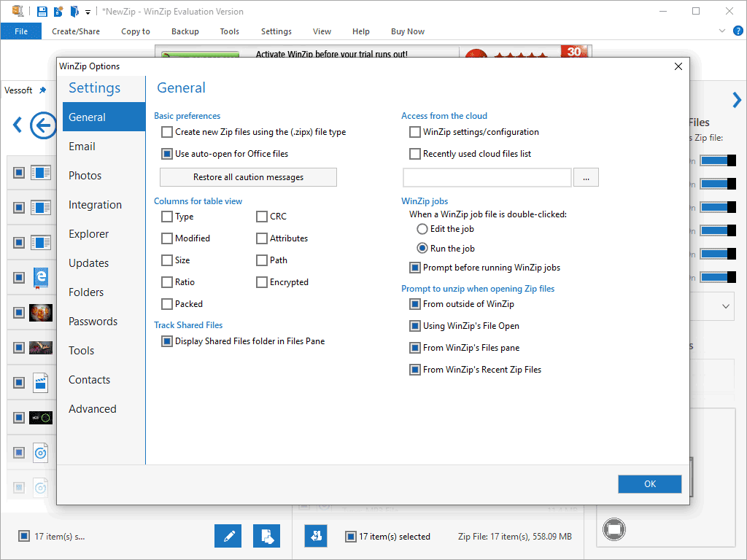747x560 pixels.
Task: Toggle Use auto-open for Office files
Action: tap(167, 154)
